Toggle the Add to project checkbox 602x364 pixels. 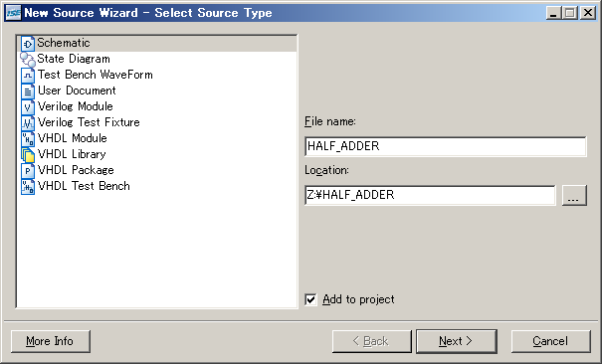click(310, 299)
